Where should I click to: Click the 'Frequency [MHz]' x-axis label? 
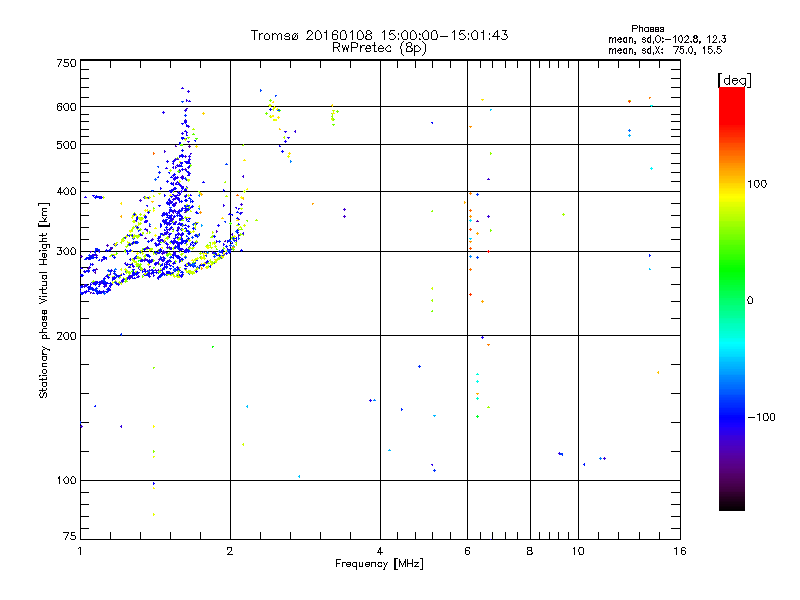379,564
